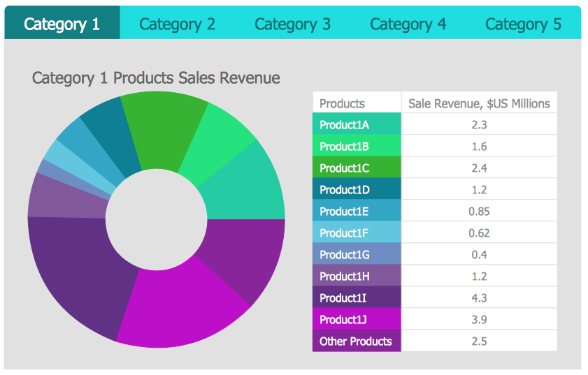Image resolution: width=588 pixels, height=375 pixels.
Task: Select the Product1B legend swatch
Action: [x=357, y=147]
